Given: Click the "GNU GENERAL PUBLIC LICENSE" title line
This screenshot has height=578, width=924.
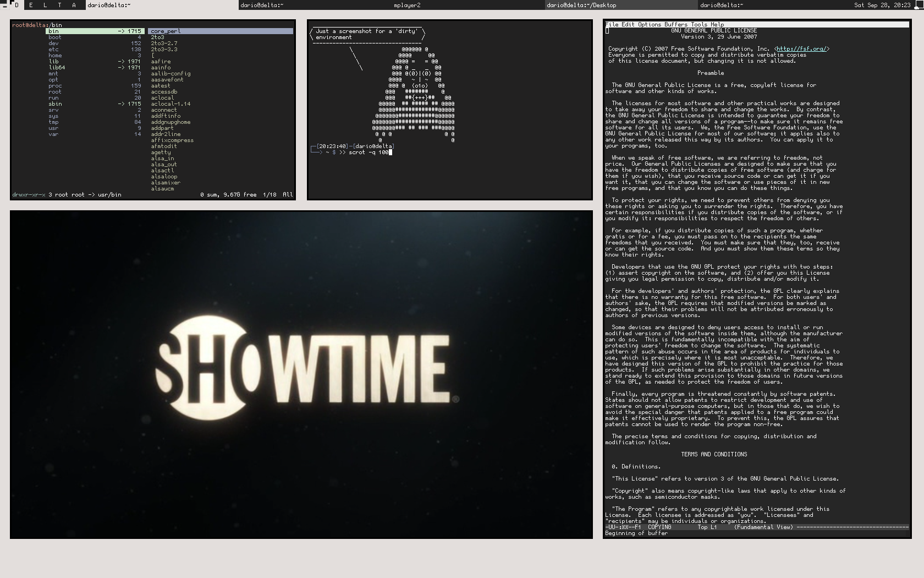Looking at the screenshot, I should click(x=714, y=31).
